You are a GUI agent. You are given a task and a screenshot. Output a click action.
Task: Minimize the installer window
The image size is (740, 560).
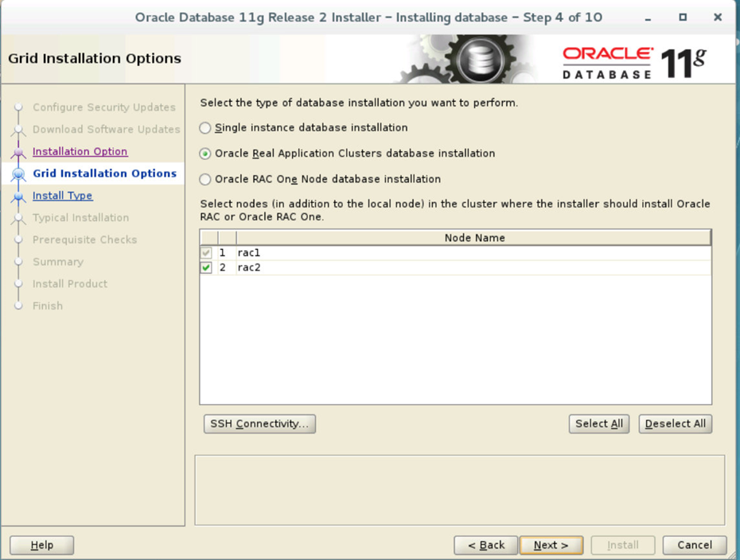point(648,18)
